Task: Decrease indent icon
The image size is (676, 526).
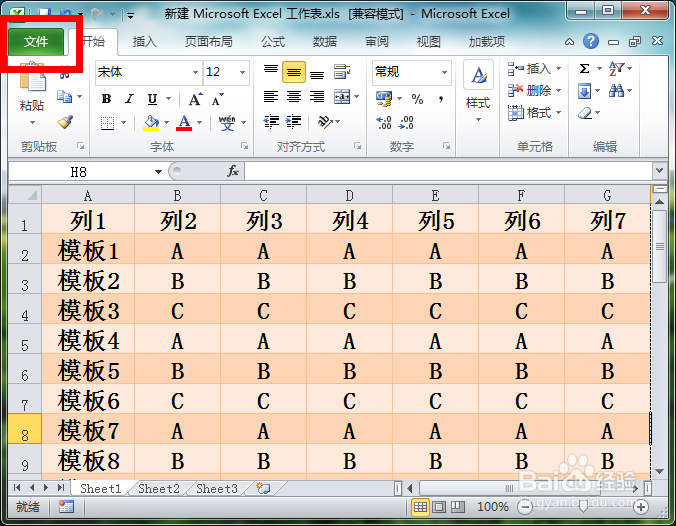Action: [271, 122]
